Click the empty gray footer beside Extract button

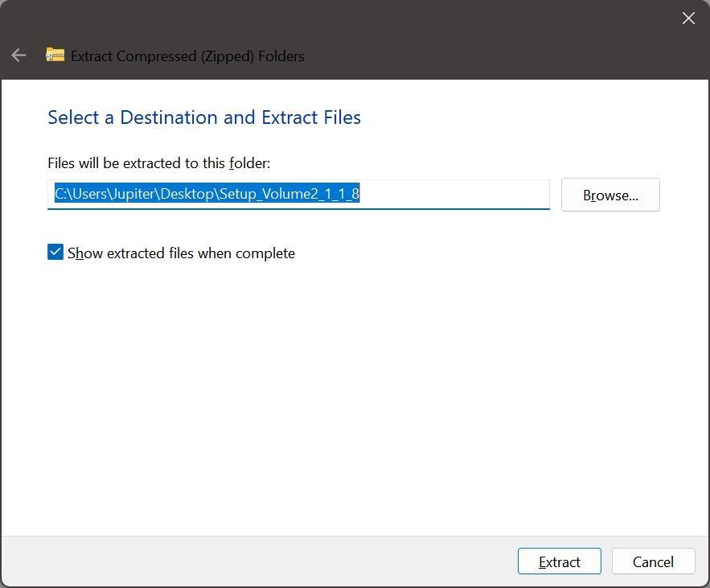pyautogui.click(x=258, y=561)
